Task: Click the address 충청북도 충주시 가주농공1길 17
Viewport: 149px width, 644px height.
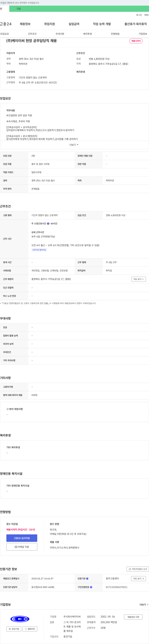Action: (108, 64)
